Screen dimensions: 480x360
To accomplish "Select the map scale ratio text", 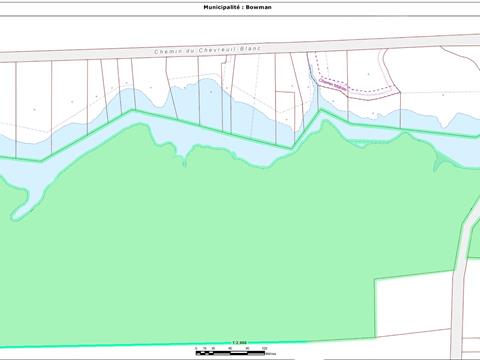I will 239,343.
